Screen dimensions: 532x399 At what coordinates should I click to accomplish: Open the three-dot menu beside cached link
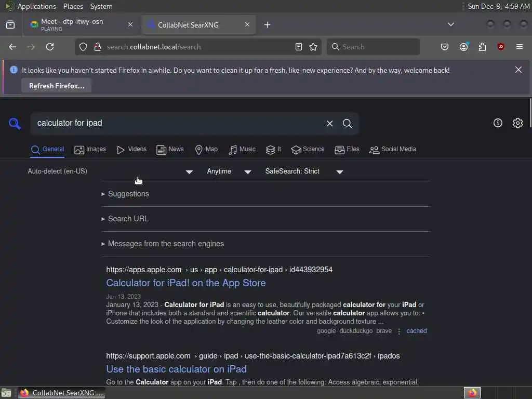click(x=399, y=331)
